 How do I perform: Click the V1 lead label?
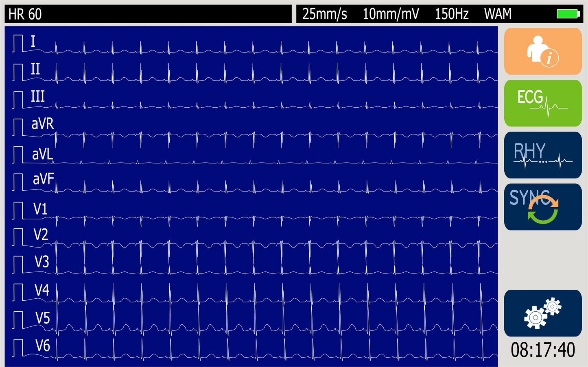pos(40,209)
